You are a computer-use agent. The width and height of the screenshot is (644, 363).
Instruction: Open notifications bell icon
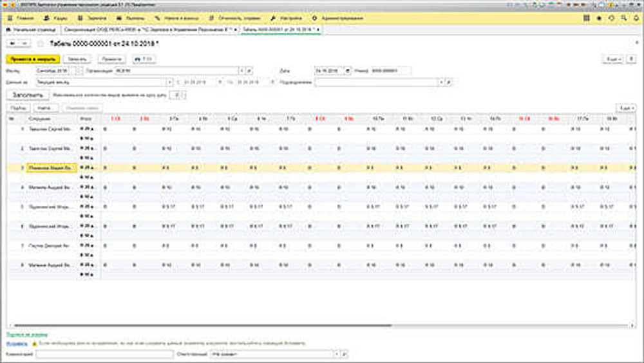click(x=636, y=18)
